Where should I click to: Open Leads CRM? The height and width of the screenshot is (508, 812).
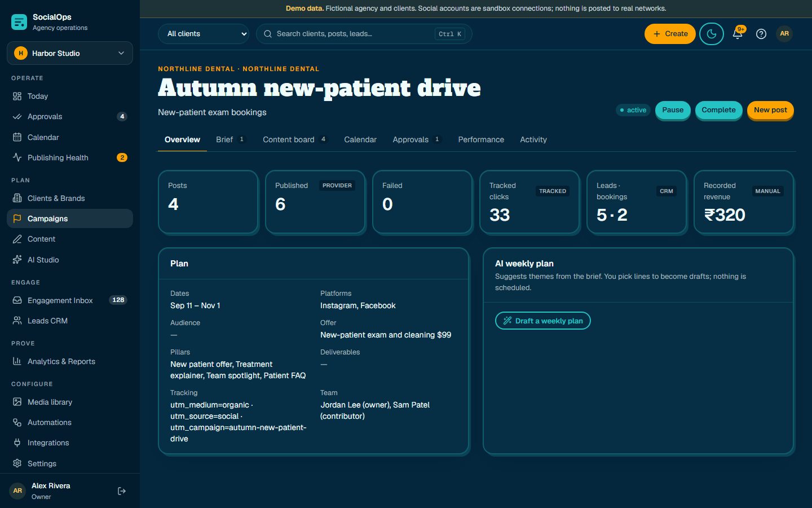tap(70, 321)
